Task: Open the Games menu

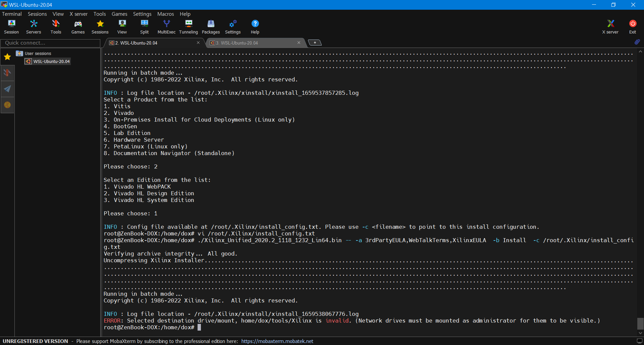Action: click(x=119, y=14)
